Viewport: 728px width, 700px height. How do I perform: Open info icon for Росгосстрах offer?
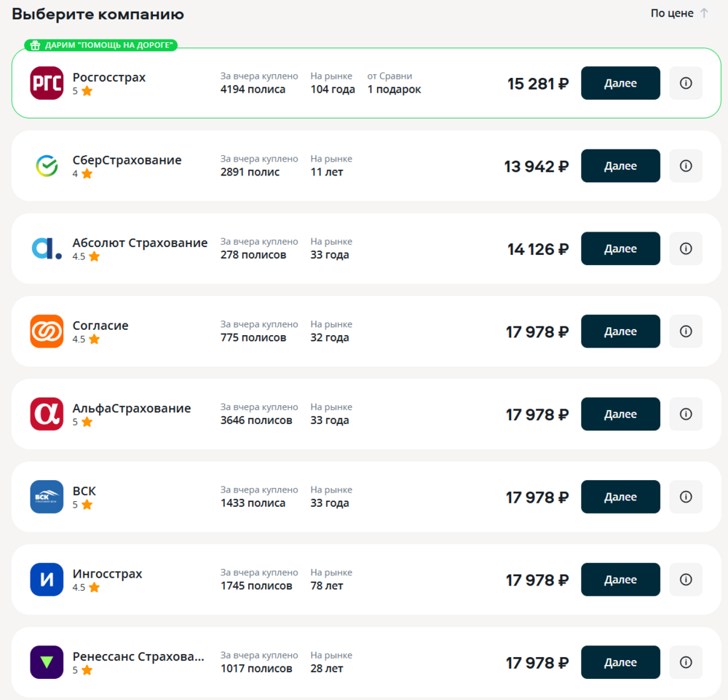click(x=686, y=83)
